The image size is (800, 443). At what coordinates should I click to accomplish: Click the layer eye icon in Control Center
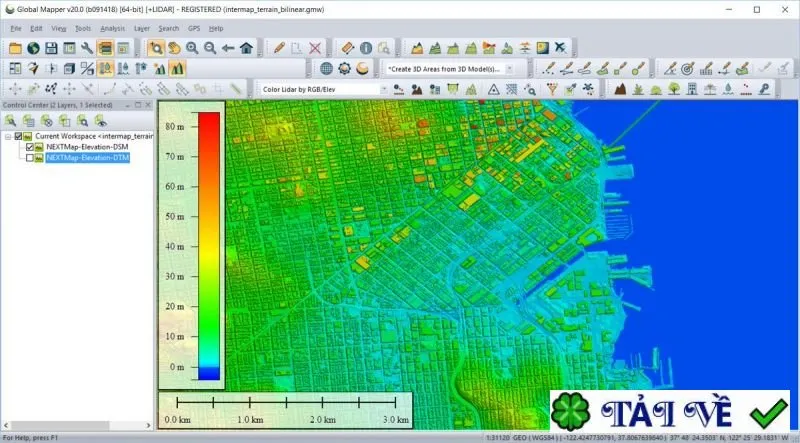101,121
